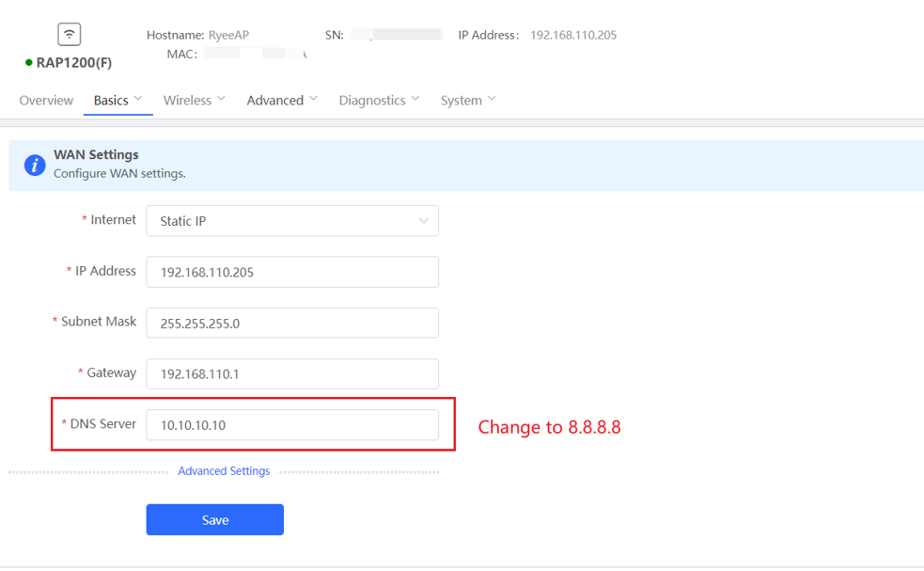924x571 pixels.
Task: Click the RAP1200(F) model name
Action: [x=74, y=63]
